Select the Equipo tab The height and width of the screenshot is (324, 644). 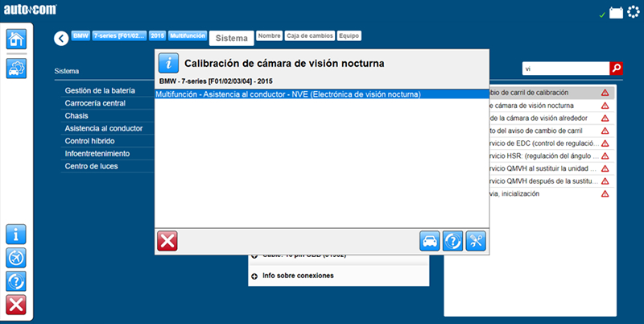[349, 35]
